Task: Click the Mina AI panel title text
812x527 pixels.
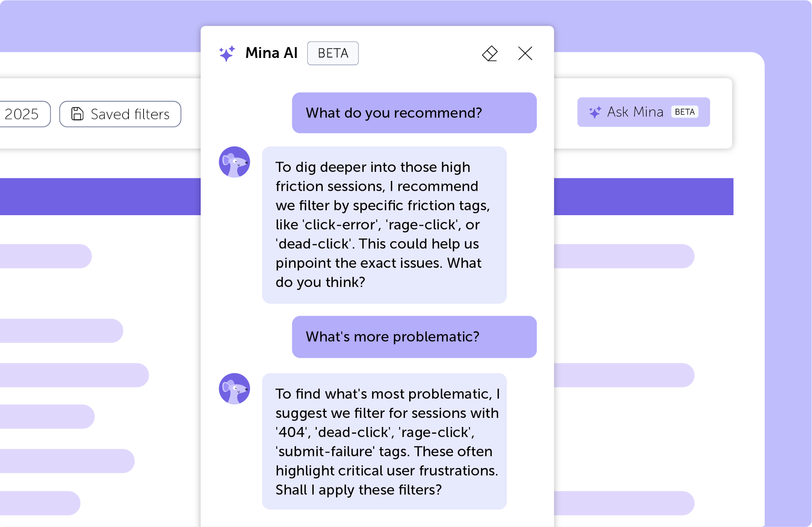Action: pos(271,53)
